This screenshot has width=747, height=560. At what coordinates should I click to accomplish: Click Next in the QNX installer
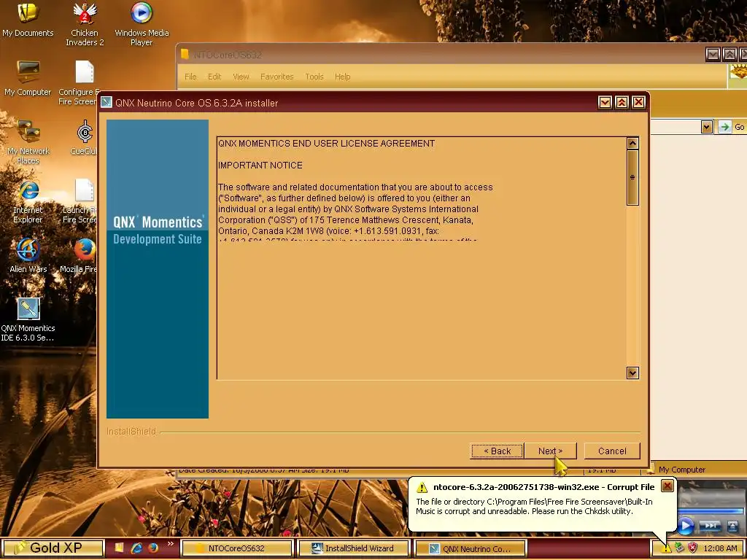(x=550, y=451)
